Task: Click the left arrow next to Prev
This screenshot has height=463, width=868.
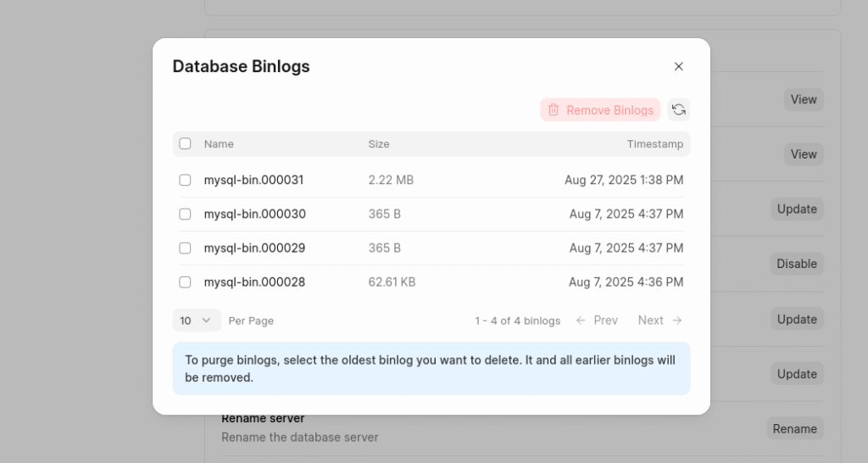Action: pyautogui.click(x=581, y=321)
